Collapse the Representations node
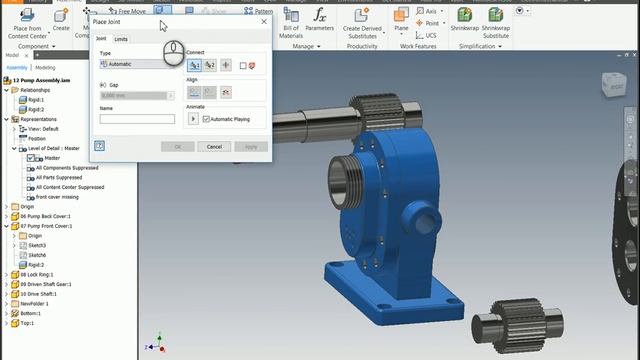Image resolution: width=640 pixels, height=360 pixels. click(x=6, y=119)
